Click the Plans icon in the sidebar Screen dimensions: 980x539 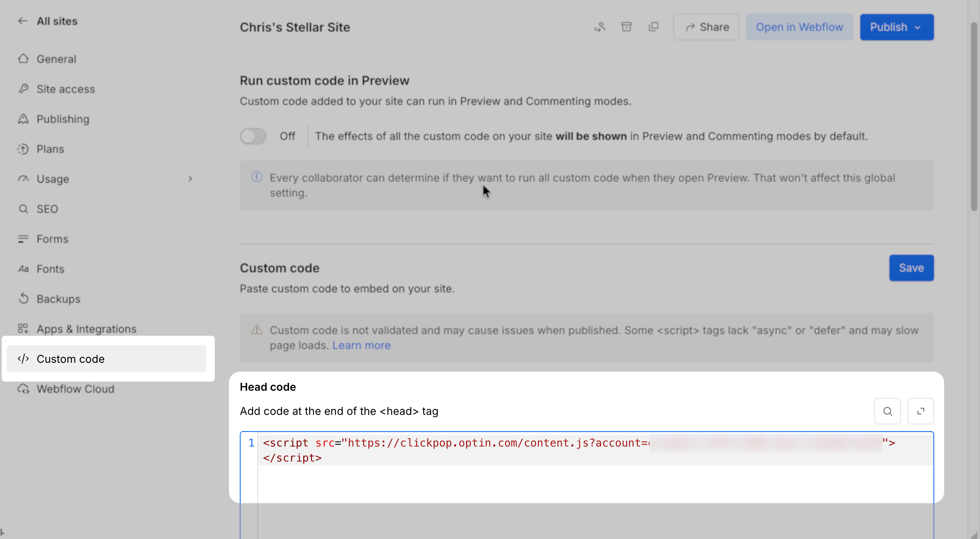[23, 149]
